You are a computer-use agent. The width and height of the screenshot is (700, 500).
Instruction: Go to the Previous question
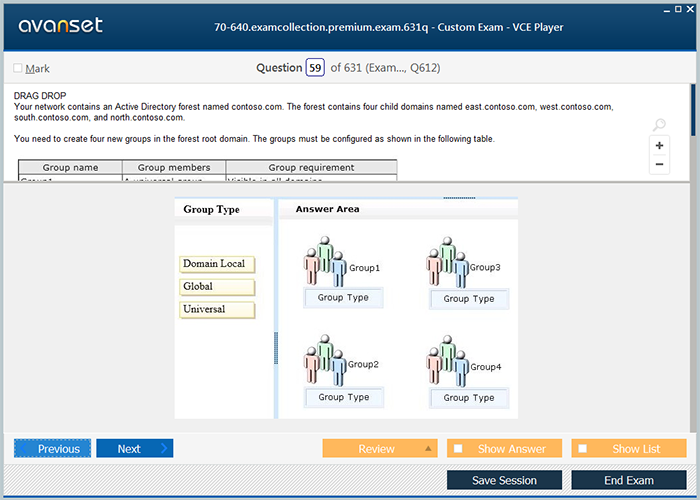click(52, 448)
